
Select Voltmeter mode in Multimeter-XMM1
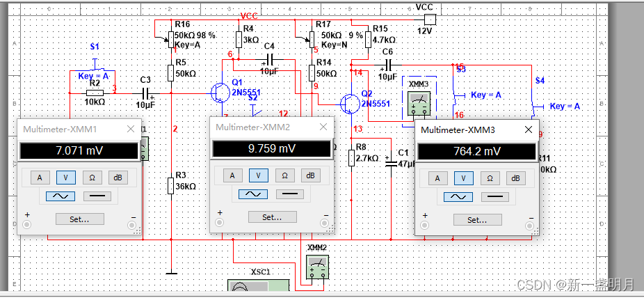coord(65,178)
